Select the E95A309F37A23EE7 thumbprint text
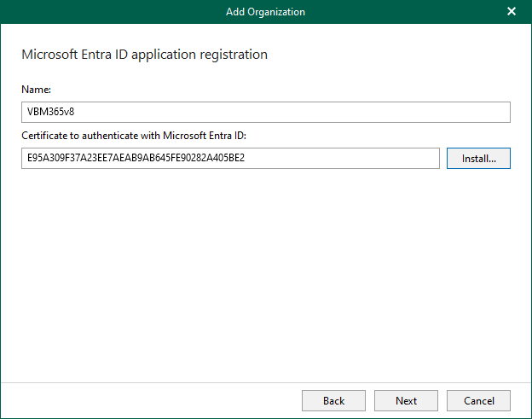The image size is (532, 419). (x=72, y=159)
